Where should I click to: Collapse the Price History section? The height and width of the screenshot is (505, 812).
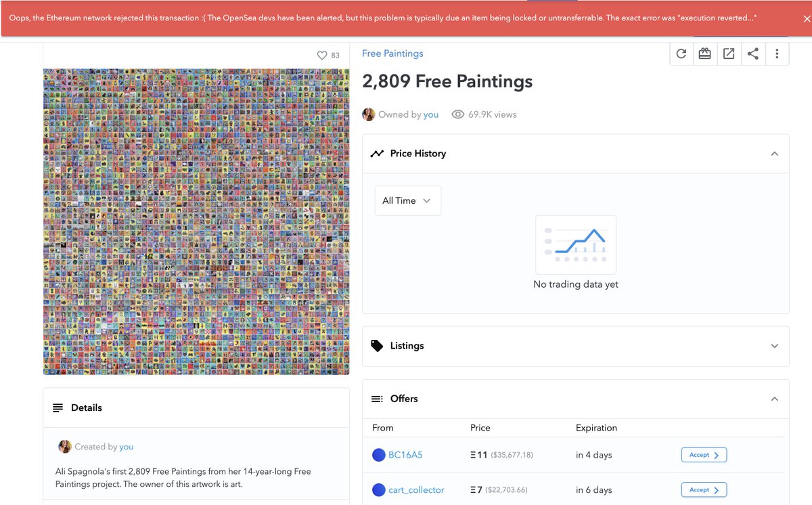click(x=775, y=154)
